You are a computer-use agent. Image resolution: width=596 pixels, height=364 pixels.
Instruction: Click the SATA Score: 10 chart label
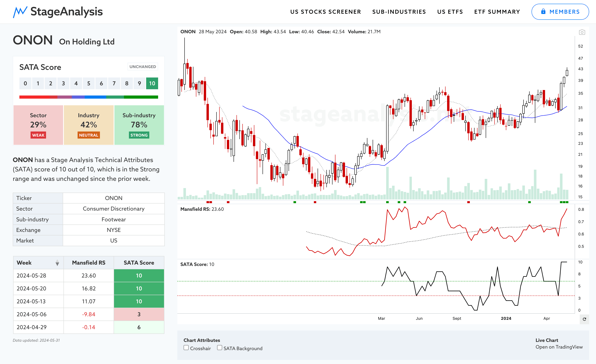click(197, 264)
